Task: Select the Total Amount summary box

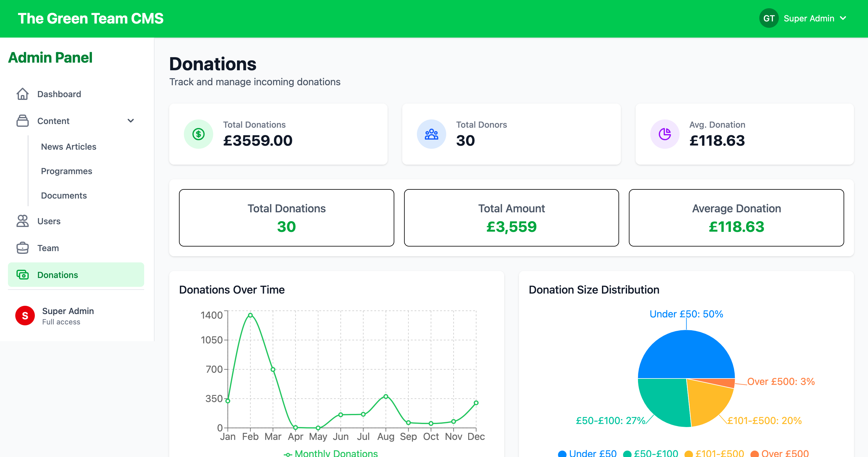Action: [511, 218]
